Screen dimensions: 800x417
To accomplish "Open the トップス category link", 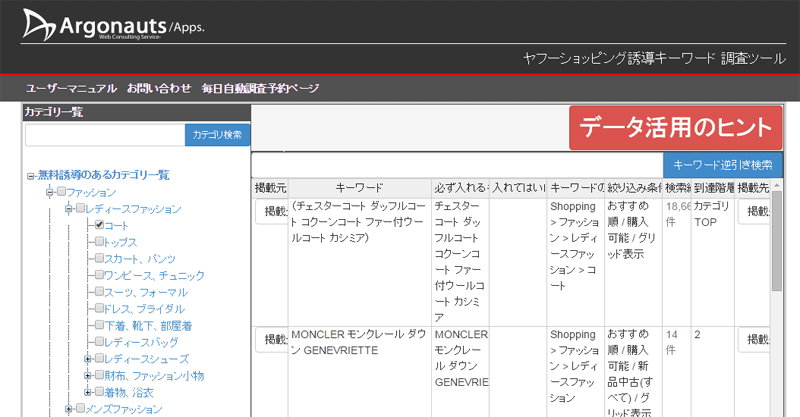I will [x=121, y=242].
